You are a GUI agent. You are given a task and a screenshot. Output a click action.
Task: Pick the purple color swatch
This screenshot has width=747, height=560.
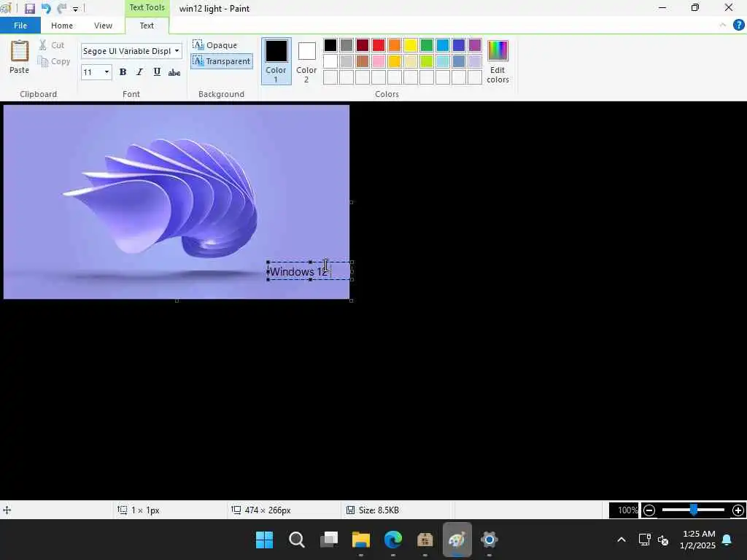(x=475, y=45)
